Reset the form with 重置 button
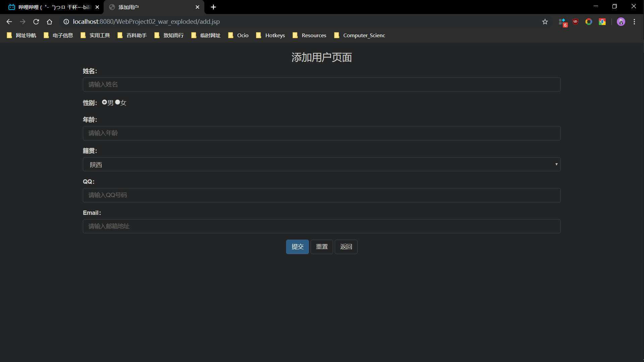644x362 pixels. pyautogui.click(x=322, y=247)
